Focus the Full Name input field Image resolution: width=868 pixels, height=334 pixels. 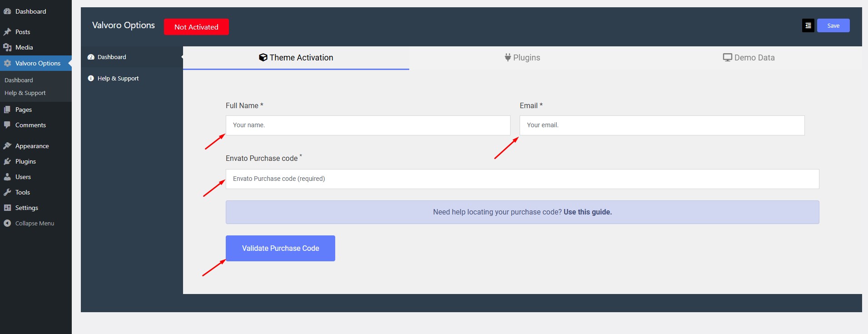(368, 125)
